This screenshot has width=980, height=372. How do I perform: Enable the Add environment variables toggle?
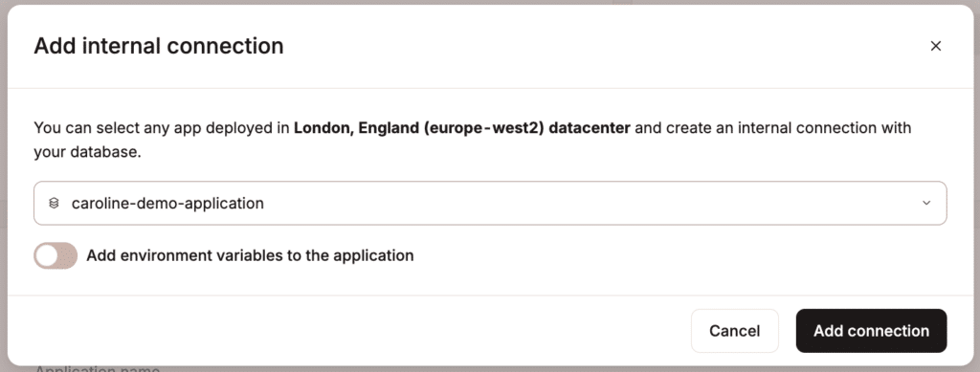(56, 255)
